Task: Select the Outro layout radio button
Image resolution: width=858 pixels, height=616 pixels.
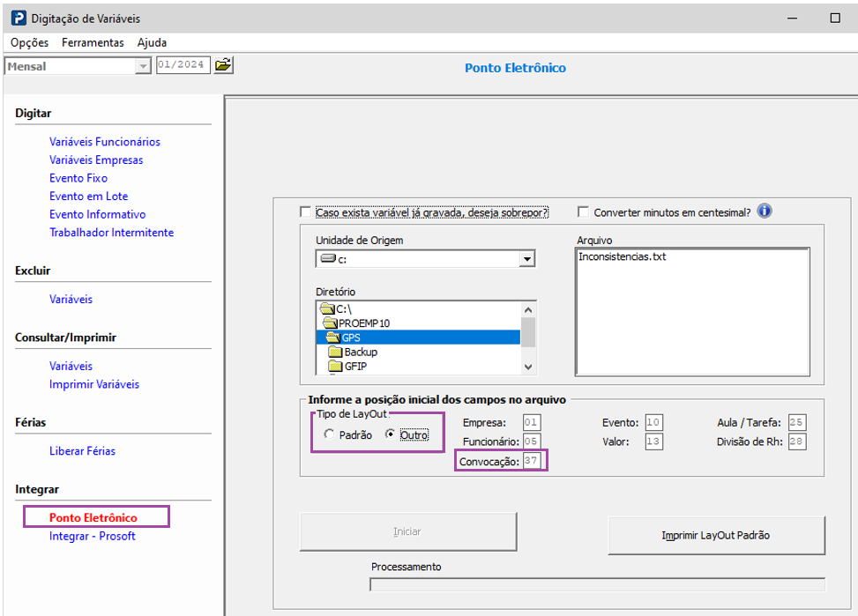Action: point(390,434)
